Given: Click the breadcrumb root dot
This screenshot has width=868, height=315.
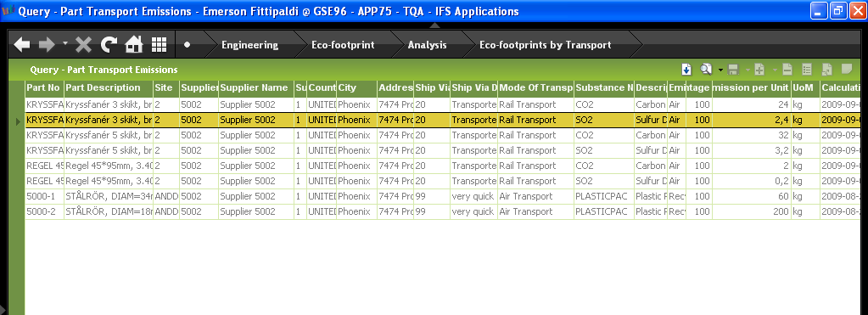Looking at the screenshot, I should click(x=188, y=45).
